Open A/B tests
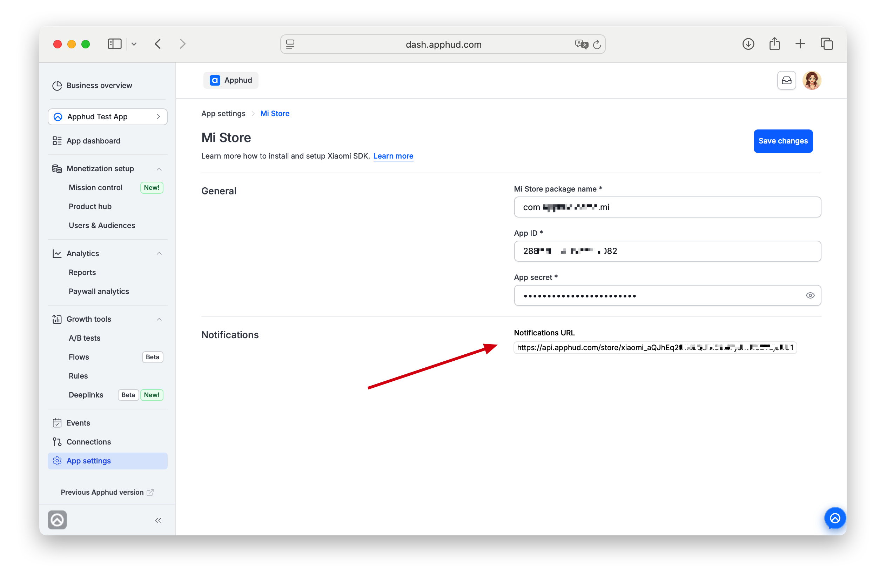Image resolution: width=886 pixels, height=588 pixels. click(x=85, y=338)
